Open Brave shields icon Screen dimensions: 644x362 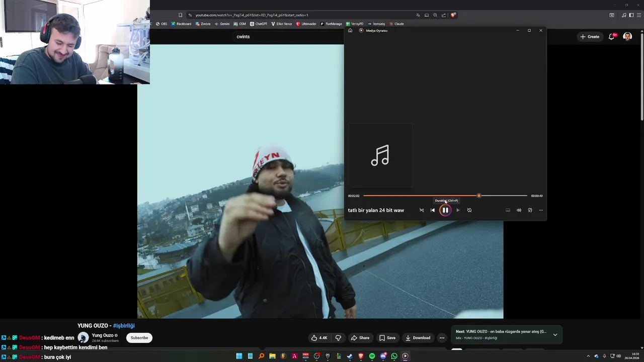coord(453,15)
